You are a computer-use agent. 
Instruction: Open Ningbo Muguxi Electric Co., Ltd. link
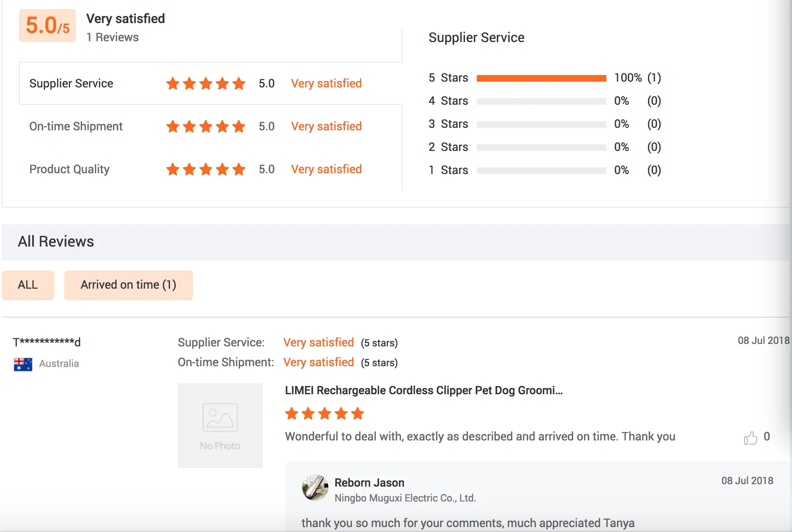[405, 498]
